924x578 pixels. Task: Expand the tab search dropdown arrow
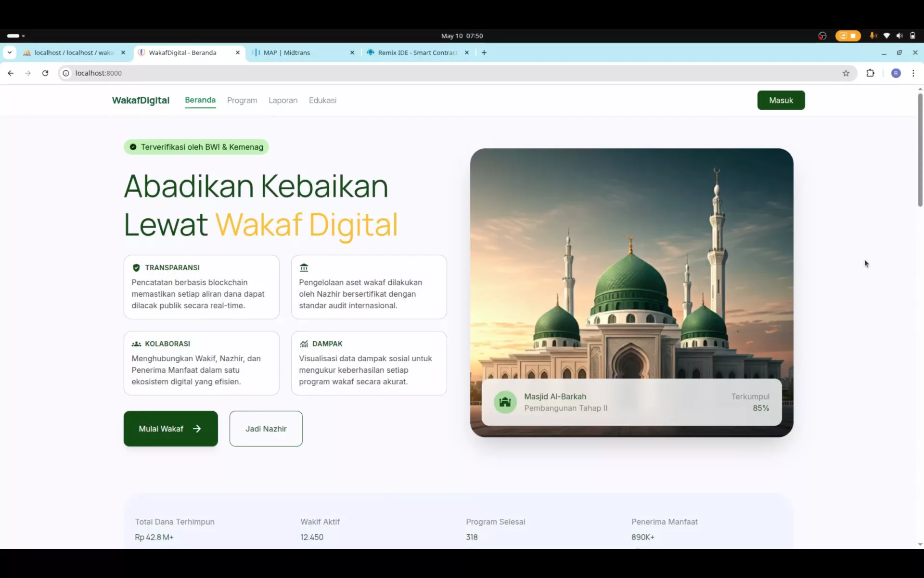[10, 53]
